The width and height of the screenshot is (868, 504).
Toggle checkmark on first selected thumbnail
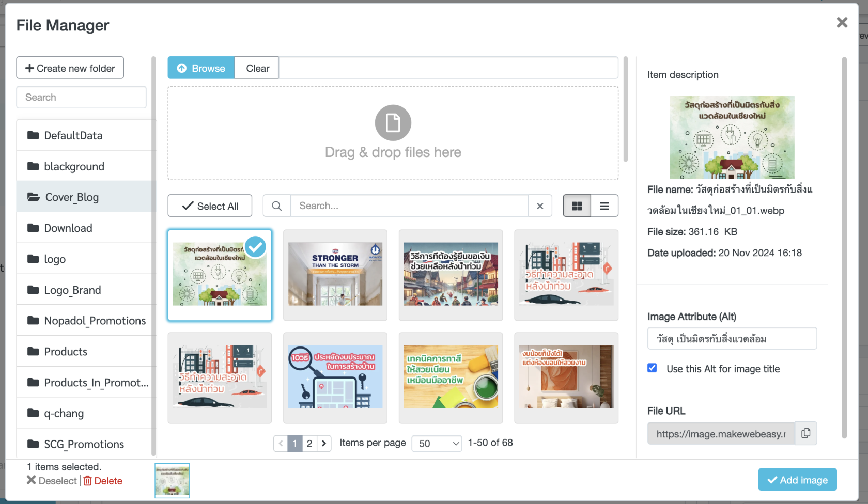point(255,247)
